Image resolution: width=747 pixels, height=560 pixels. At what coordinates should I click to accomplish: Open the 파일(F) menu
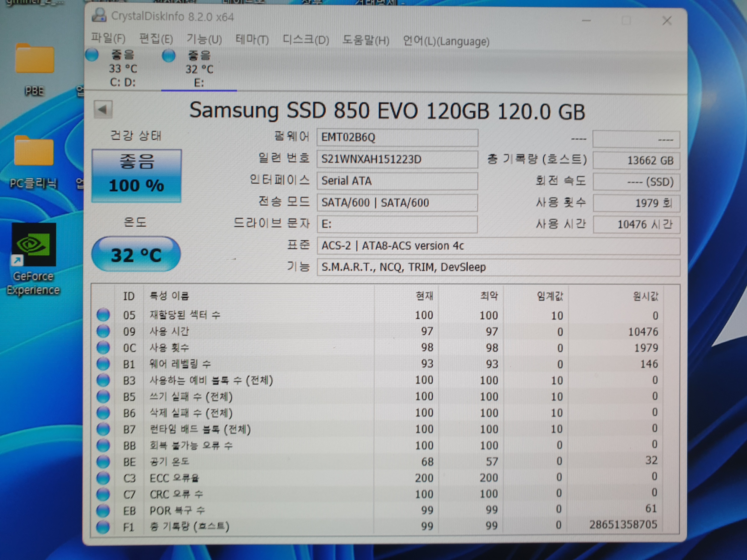[x=108, y=39]
